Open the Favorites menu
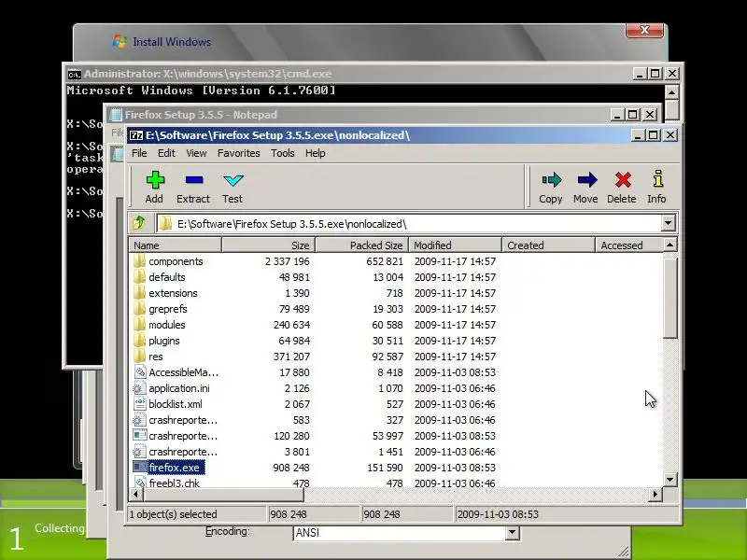The image size is (747, 560). pyautogui.click(x=239, y=153)
